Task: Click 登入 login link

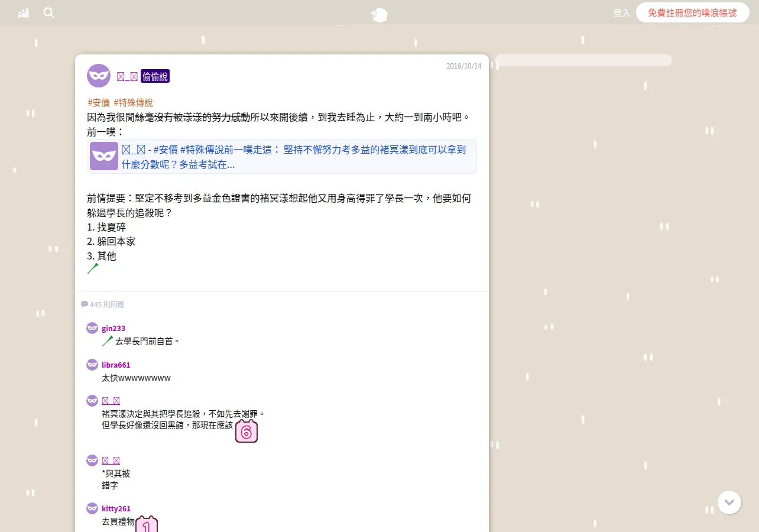Action: [622, 12]
